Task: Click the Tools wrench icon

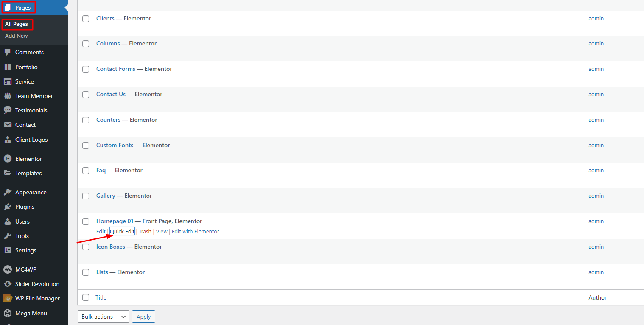Action: point(7,236)
